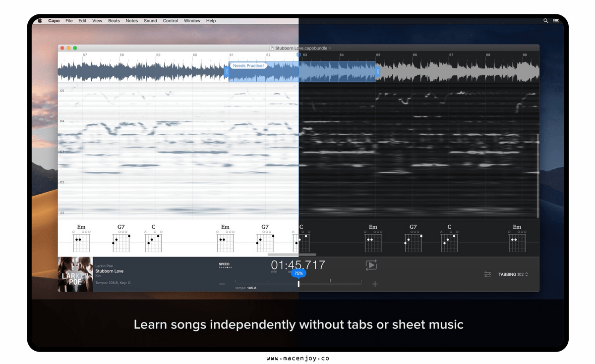
Task: Open the Edit menu
Action: pos(82,21)
